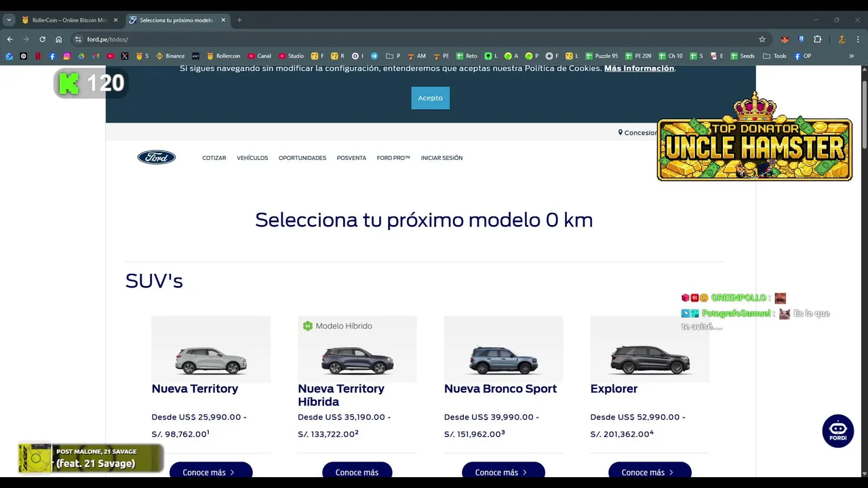
Task: Open the OPORTUNIDADES menu
Action: [x=302, y=158]
